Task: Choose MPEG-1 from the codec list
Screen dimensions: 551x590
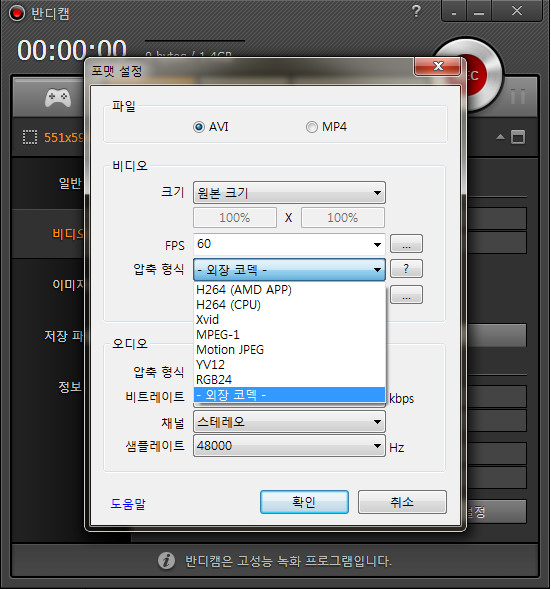Action: [289, 335]
